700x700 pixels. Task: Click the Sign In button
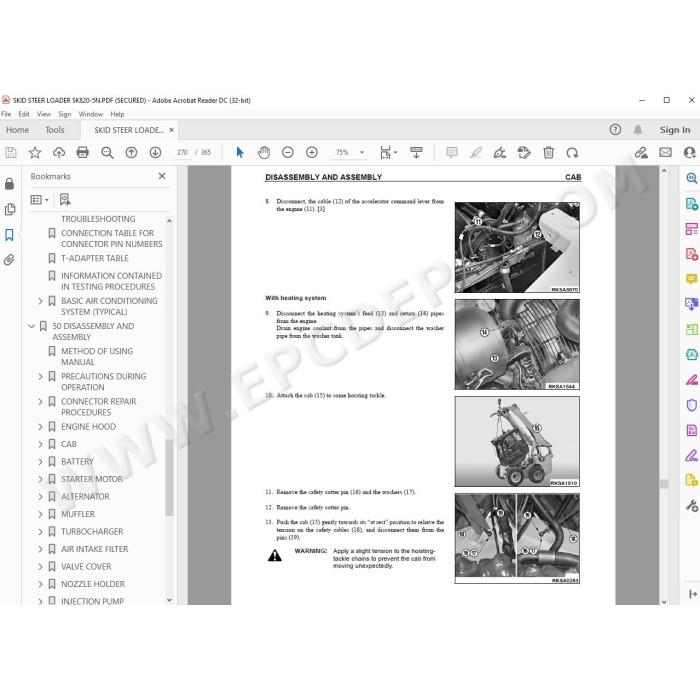tap(675, 130)
